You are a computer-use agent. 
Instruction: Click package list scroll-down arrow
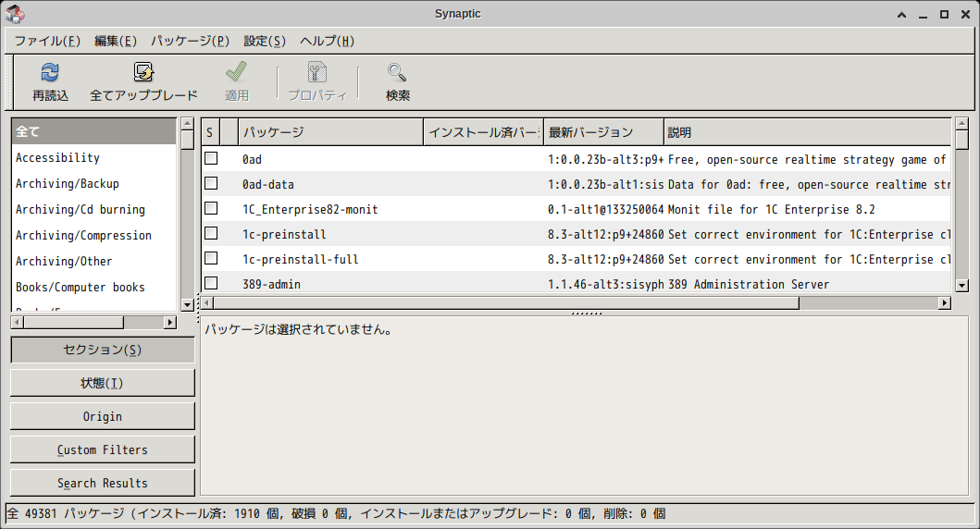coord(962,286)
